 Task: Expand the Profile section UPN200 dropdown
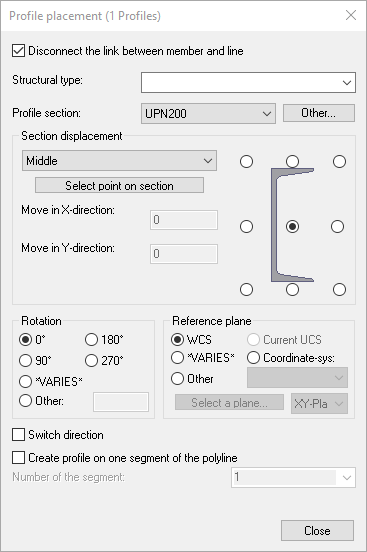(x=208, y=113)
